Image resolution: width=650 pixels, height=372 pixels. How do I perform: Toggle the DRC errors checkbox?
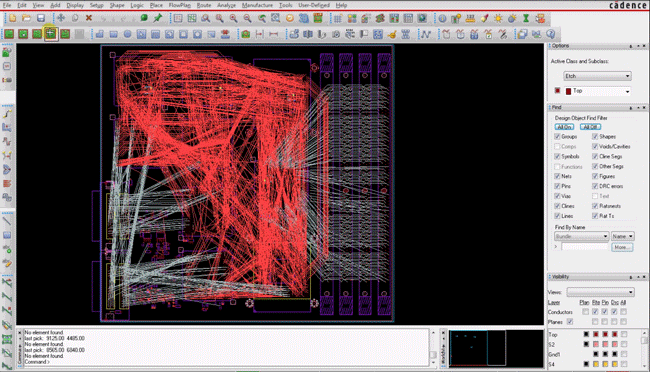[x=595, y=186]
